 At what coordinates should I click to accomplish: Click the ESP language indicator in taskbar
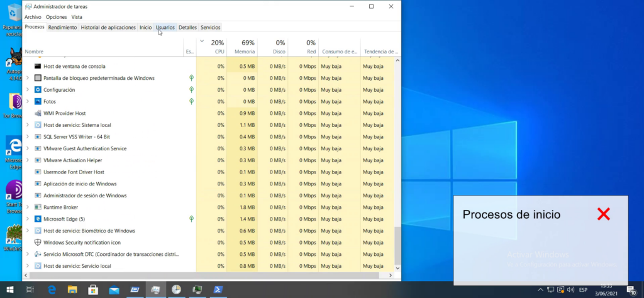pyautogui.click(x=583, y=290)
